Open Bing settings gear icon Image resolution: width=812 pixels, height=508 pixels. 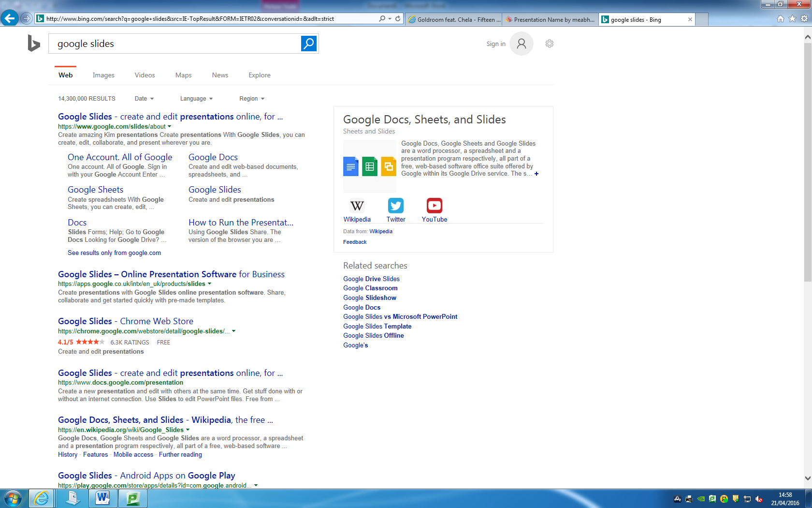[549, 44]
